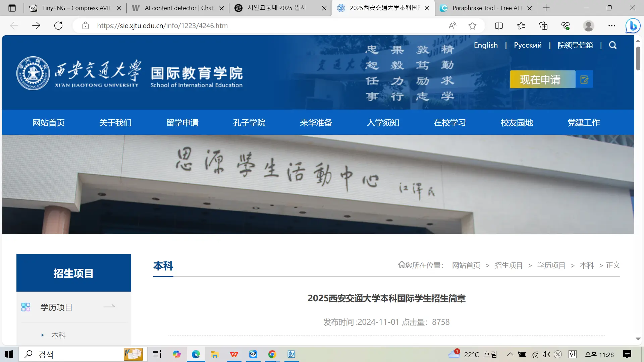The width and height of the screenshot is (644, 362).
Task: Click the home icon in the breadcrumb
Action: pyautogui.click(x=401, y=265)
